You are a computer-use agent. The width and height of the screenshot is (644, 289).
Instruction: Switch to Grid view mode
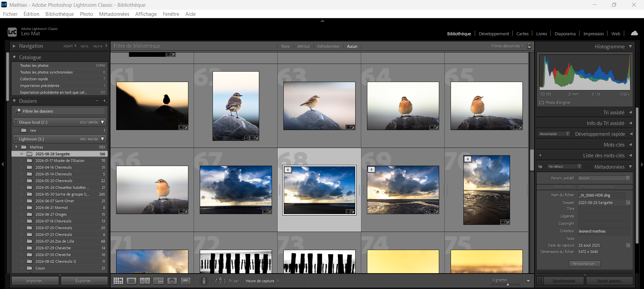(x=118, y=281)
